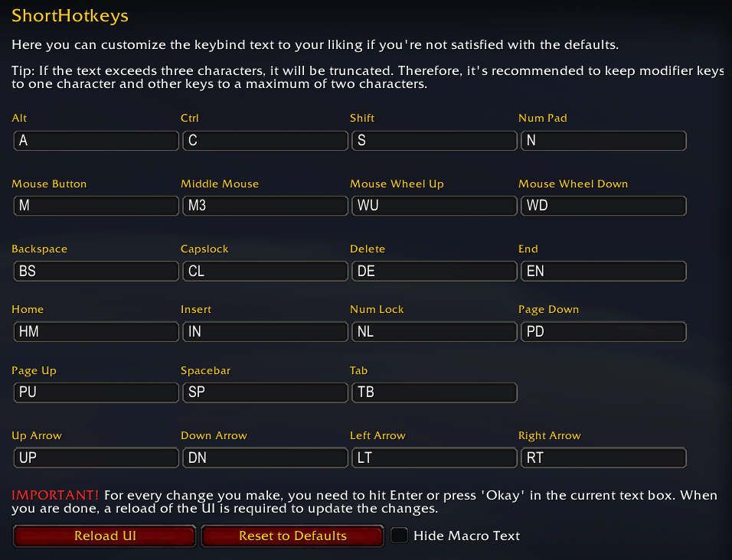The width and height of the screenshot is (732, 560).
Task: Click the Delete input showing 'DE'
Action: point(434,271)
